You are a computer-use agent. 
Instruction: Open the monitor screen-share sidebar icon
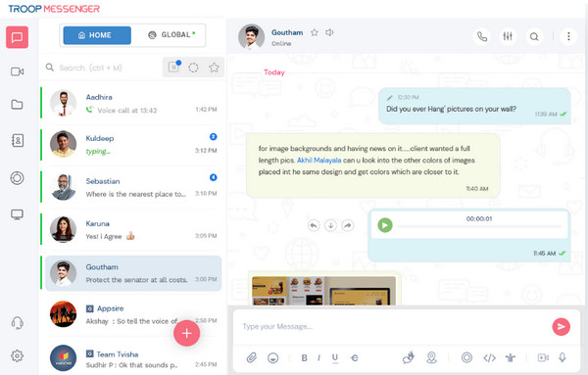click(17, 214)
